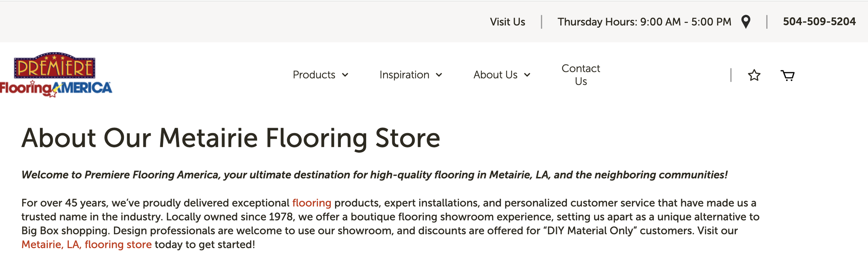Open the favorites star icon

pos(754,75)
